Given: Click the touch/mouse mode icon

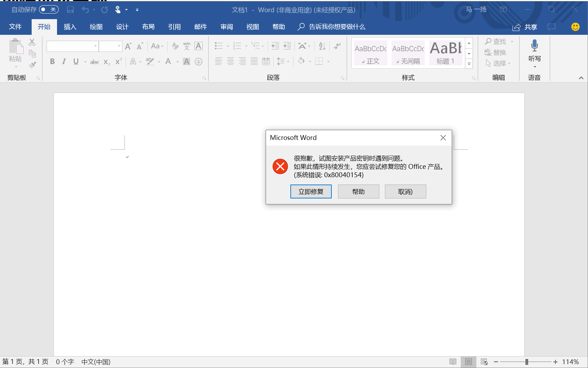Looking at the screenshot, I should tap(118, 10).
